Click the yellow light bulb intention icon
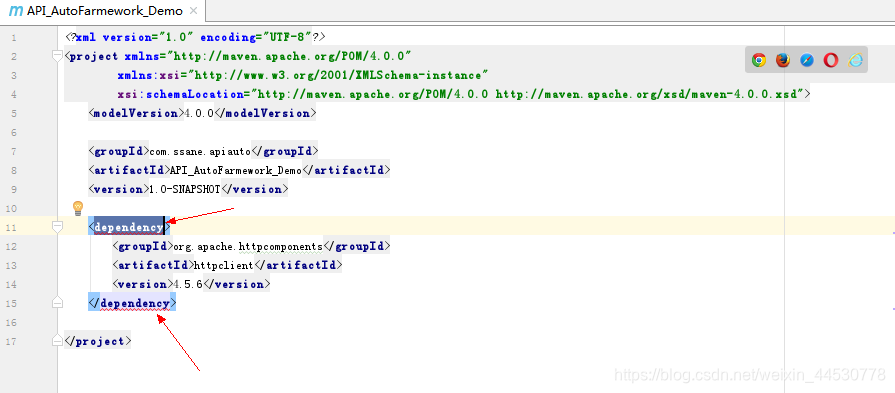Viewport: 895px width, 393px height. 78,208
